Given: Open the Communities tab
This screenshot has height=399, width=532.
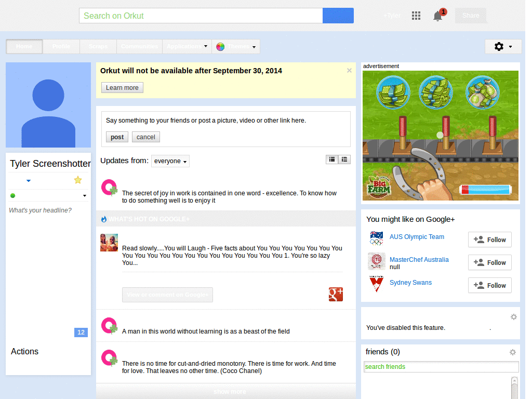Looking at the screenshot, I should (139, 46).
